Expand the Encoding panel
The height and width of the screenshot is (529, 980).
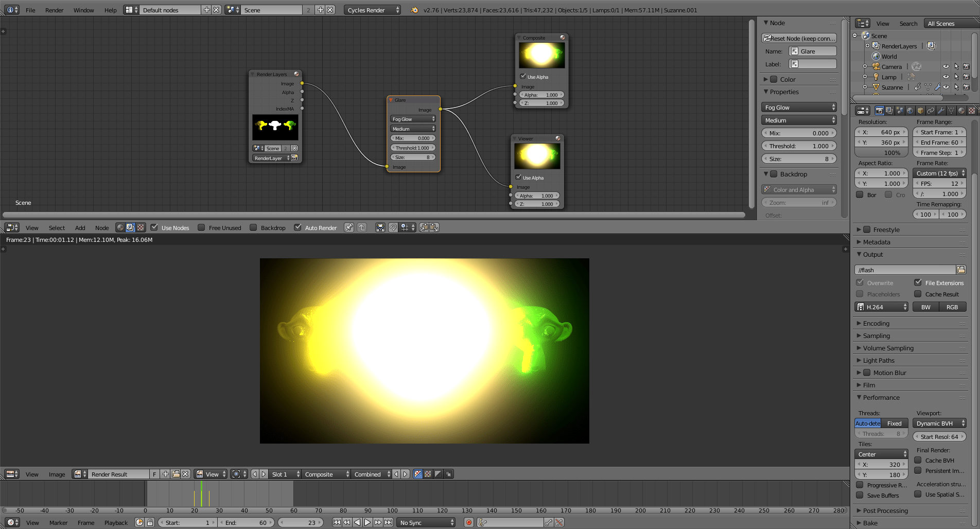[876, 323]
